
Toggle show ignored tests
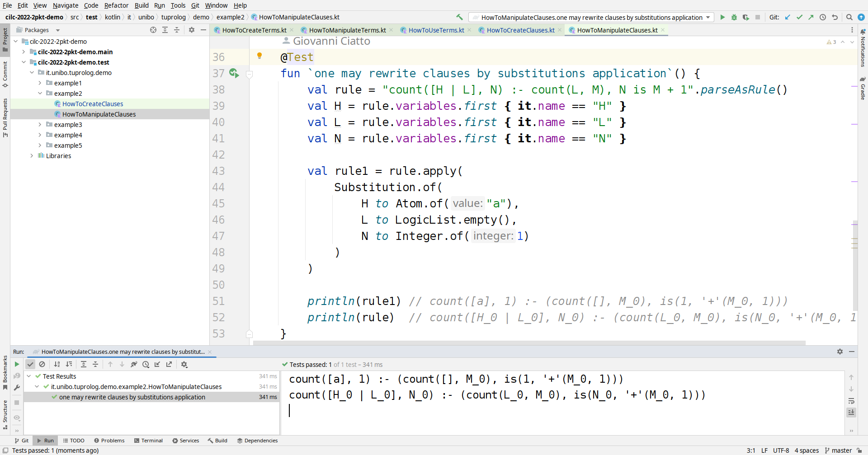click(42, 364)
